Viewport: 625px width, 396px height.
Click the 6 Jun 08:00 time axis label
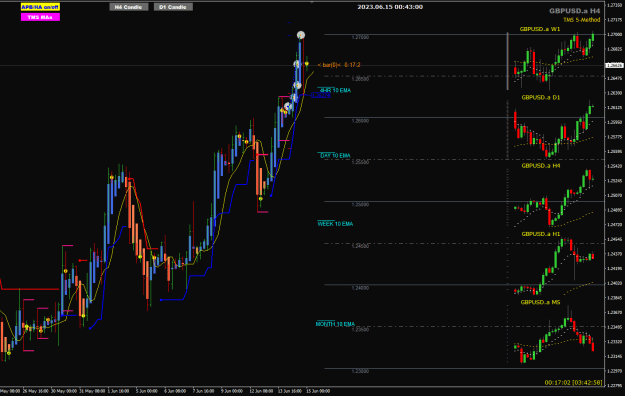pos(175,391)
